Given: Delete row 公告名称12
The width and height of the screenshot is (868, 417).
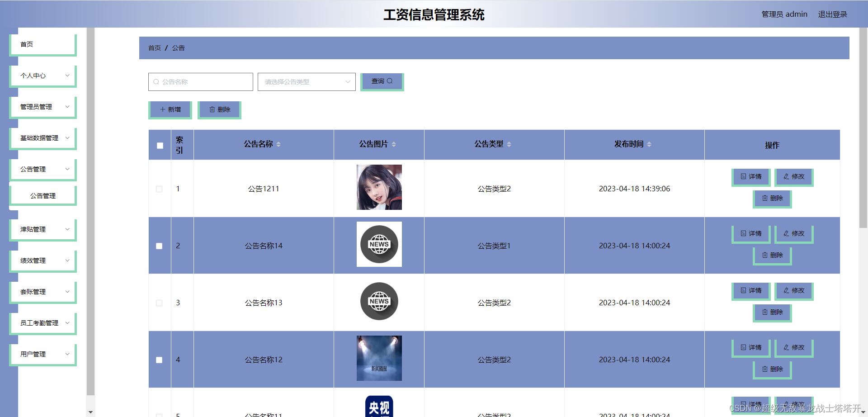Looking at the screenshot, I should pos(772,370).
